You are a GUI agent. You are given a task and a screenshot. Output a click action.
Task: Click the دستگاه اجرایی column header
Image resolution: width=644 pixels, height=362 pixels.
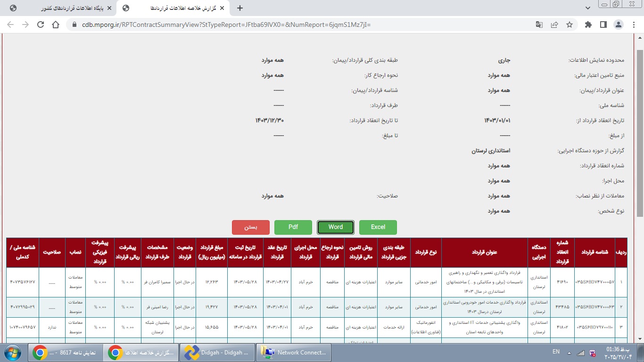coord(539,252)
